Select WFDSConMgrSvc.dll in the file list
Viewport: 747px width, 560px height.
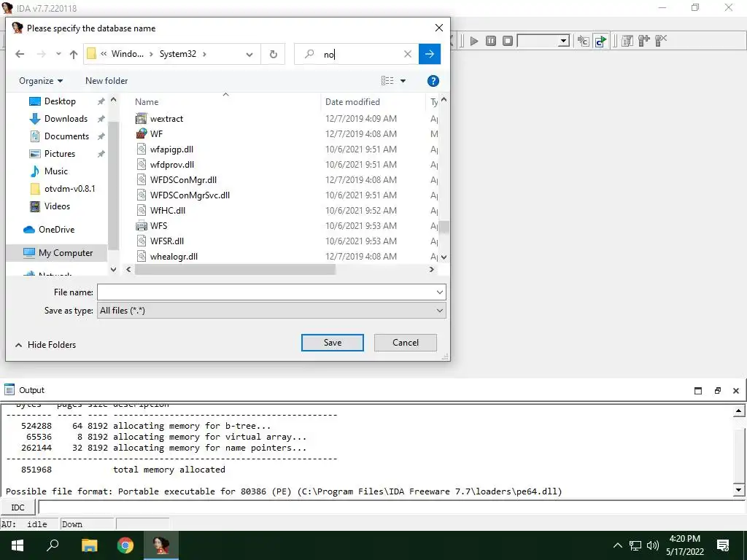[x=190, y=195]
